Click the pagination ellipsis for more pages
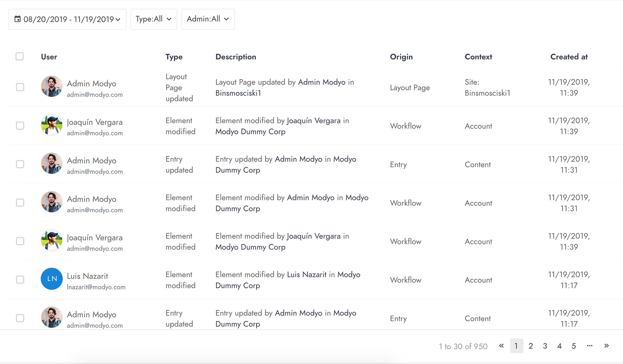Viewport: 623px width, 364px height. point(590,346)
